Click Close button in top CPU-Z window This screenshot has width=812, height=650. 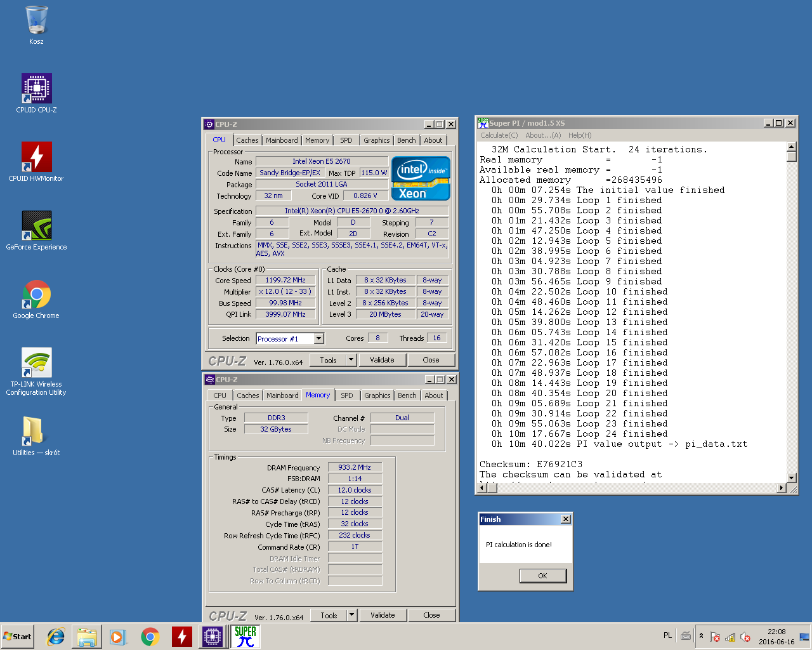[x=431, y=360]
